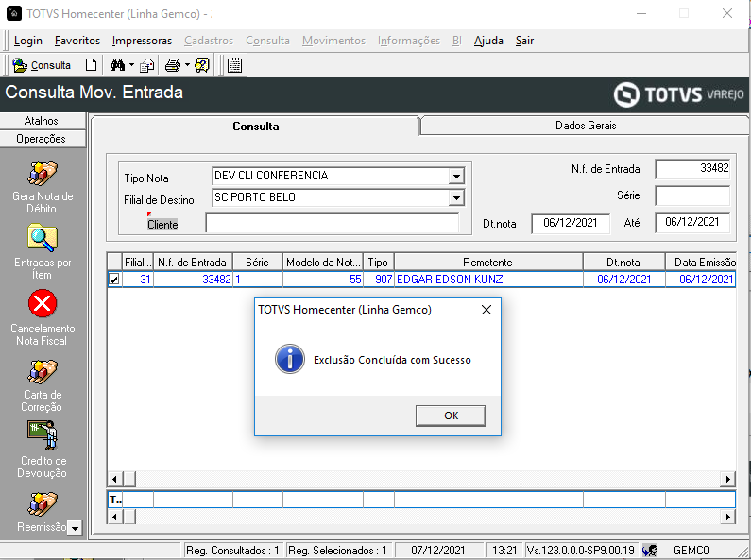Click the Cancelamento Nota Fiscal red X icon

(x=43, y=303)
